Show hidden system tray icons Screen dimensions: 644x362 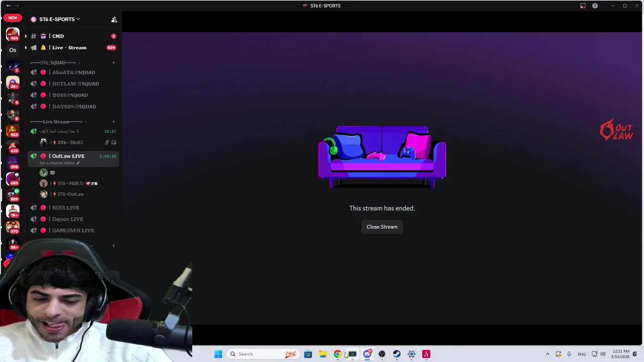[x=547, y=354]
